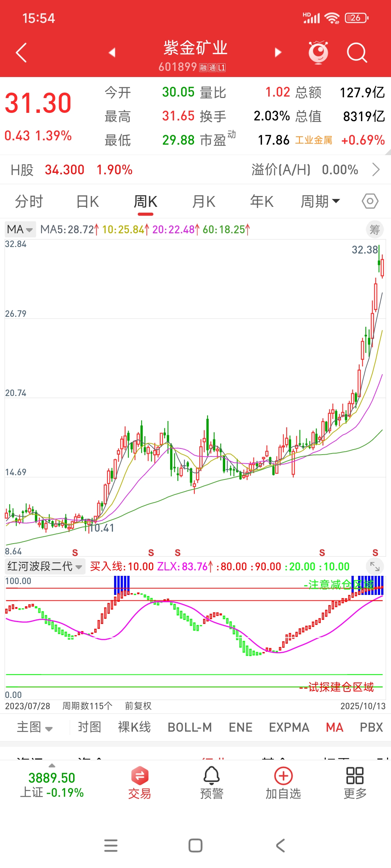Image resolution: width=391 pixels, height=868 pixels.
Task: Tap the 动 dynamic PE superscript
Action: click(231, 135)
